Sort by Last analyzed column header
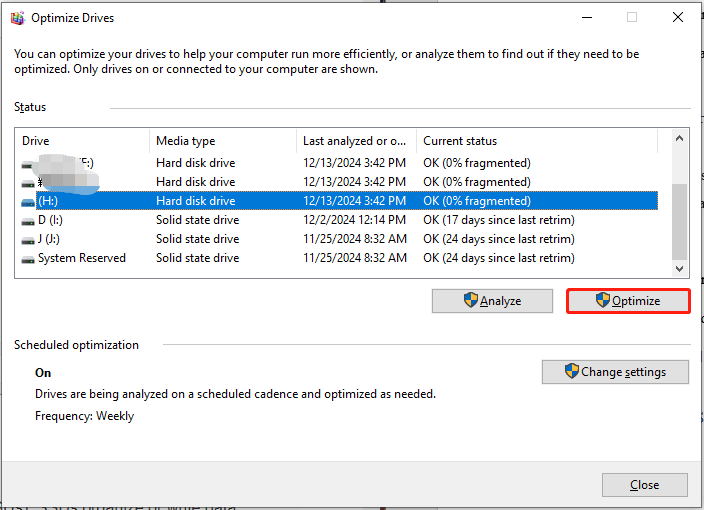Screen dimensions: 704x510 (x=356, y=141)
